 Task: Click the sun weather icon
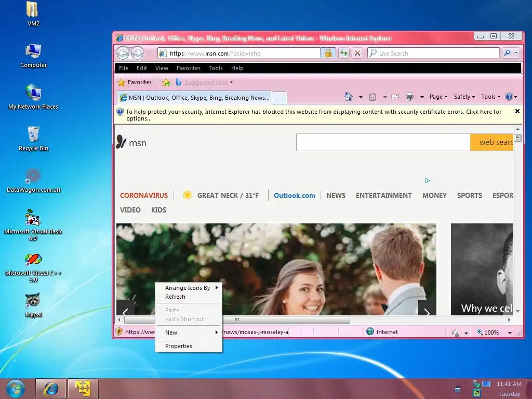pos(187,195)
